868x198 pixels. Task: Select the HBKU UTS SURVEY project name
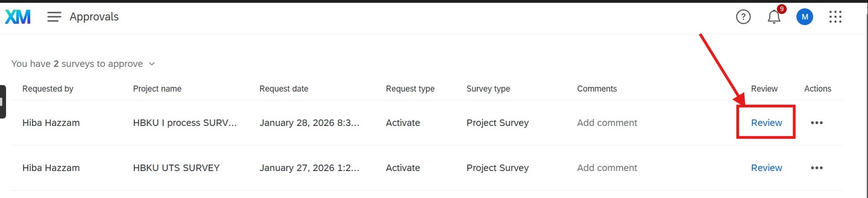coord(176,168)
